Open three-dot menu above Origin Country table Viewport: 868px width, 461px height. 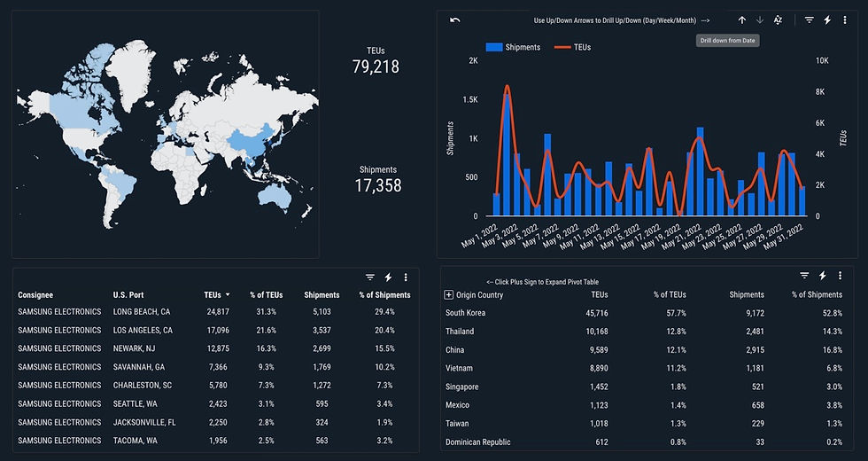840,276
